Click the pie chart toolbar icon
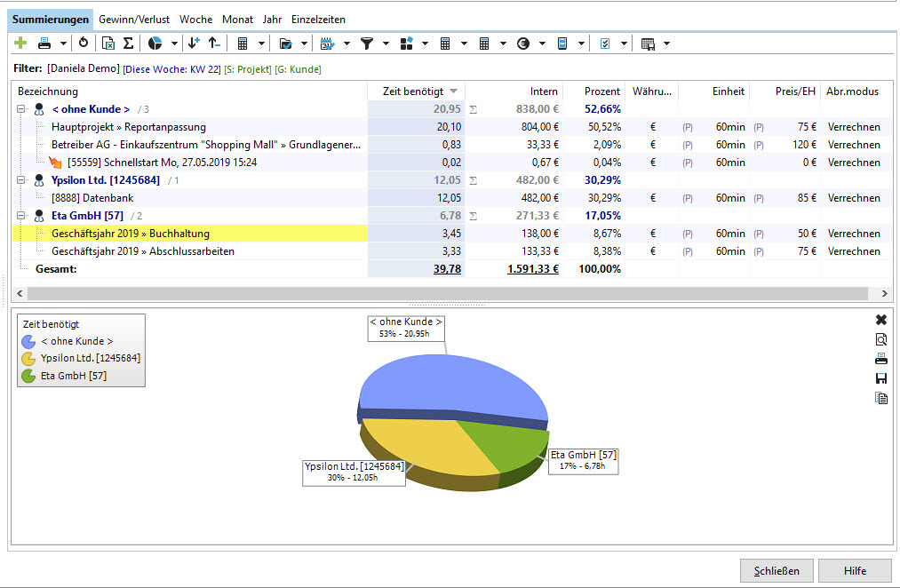Viewport: 900px width, 588px height. pos(155,43)
